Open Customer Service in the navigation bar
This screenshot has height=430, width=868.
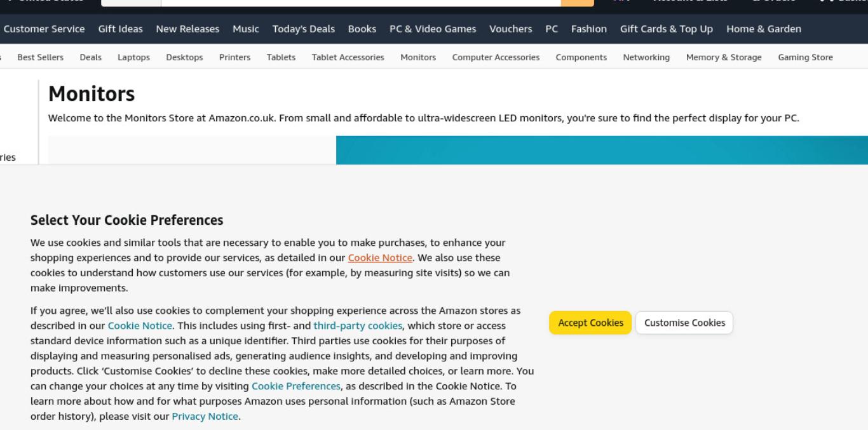click(x=44, y=29)
